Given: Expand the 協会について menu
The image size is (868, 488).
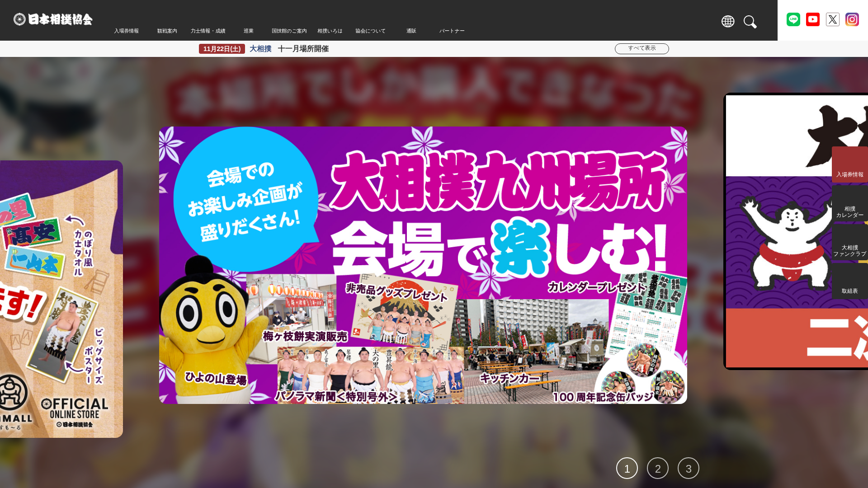Looking at the screenshot, I should click(x=370, y=31).
